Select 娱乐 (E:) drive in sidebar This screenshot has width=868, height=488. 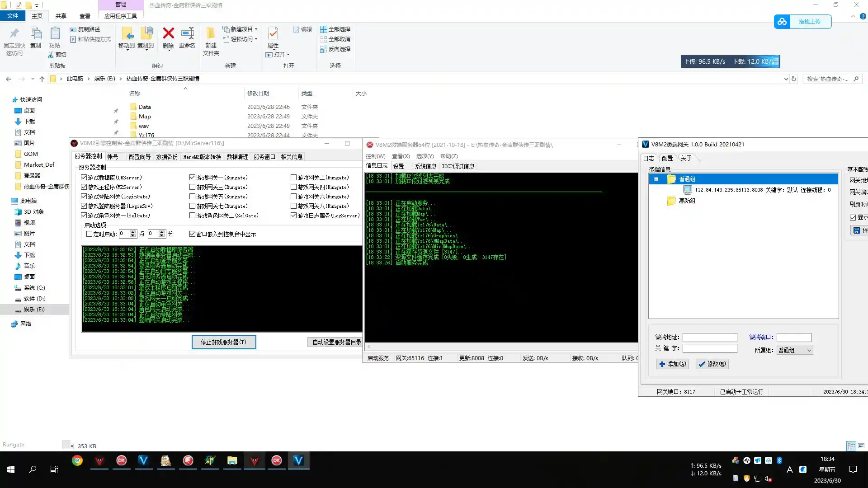pyautogui.click(x=34, y=310)
